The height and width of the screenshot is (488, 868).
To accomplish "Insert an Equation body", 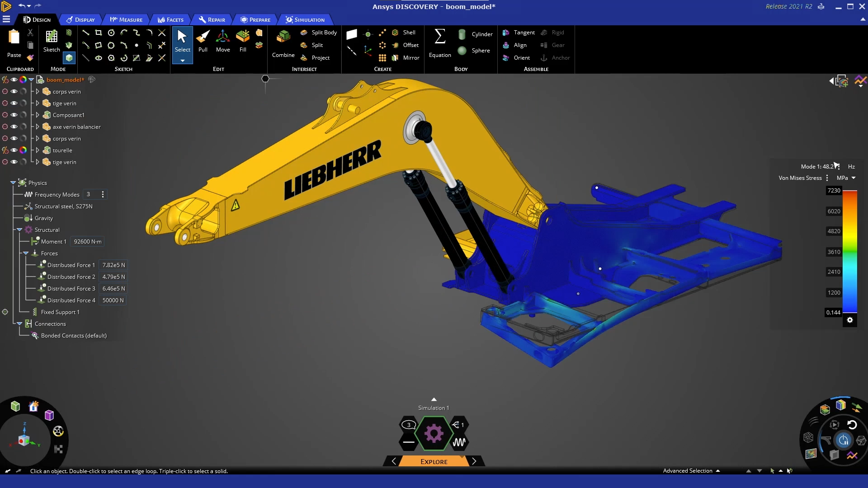I will pos(440,44).
